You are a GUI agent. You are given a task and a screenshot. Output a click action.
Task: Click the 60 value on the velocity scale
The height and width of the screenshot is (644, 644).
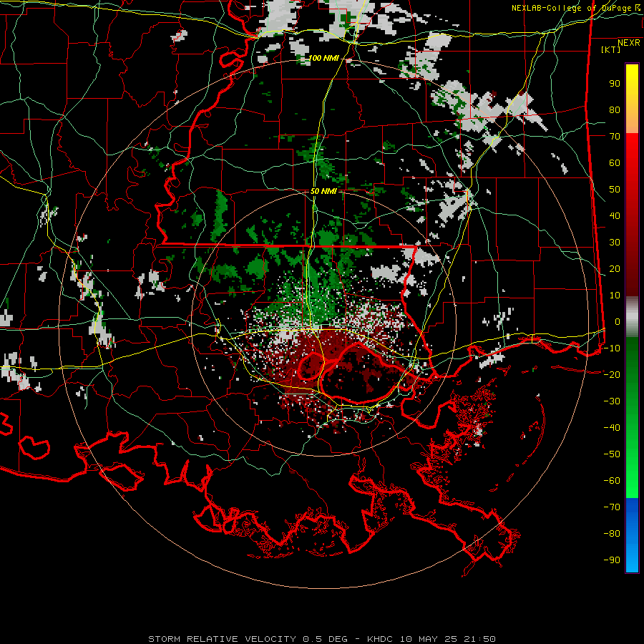[615, 163]
